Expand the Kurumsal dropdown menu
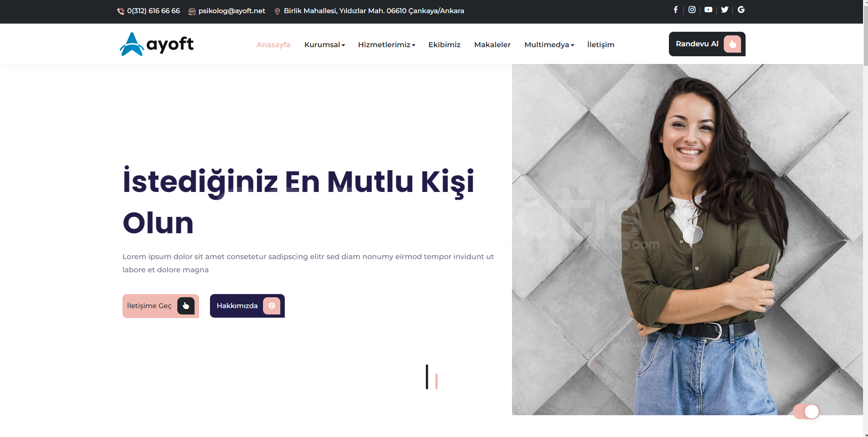The height and width of the screenshot is (437, 868). click(325, 44)
